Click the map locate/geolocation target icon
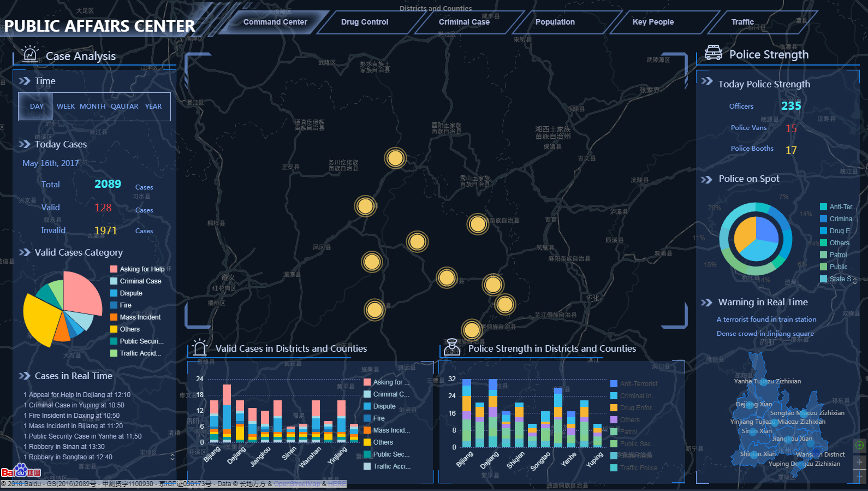Viewport: 868px width, 491px height. coord(859,445)
